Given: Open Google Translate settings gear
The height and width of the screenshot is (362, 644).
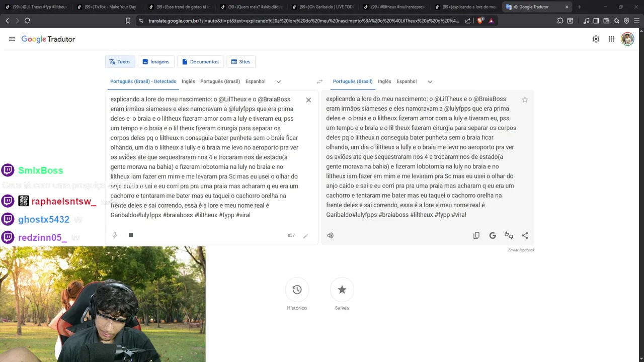Looking at the screenshot, I should click(x=596, y=39).
